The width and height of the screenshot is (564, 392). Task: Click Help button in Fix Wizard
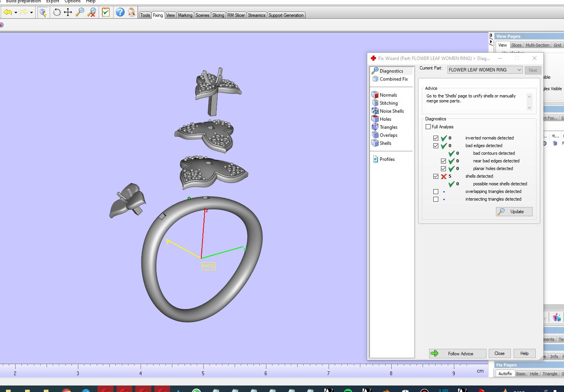coord(524,353)
